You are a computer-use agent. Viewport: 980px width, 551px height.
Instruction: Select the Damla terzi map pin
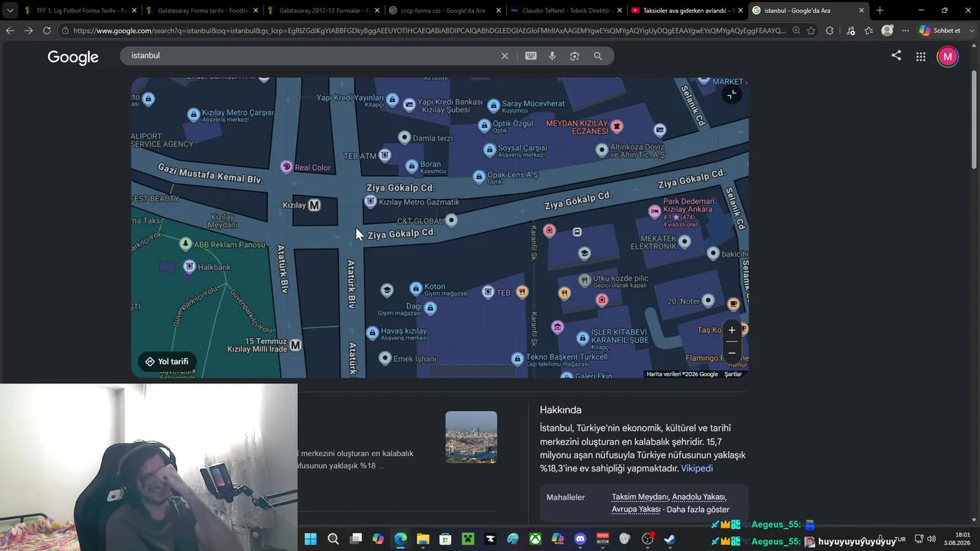coord(404,137)
